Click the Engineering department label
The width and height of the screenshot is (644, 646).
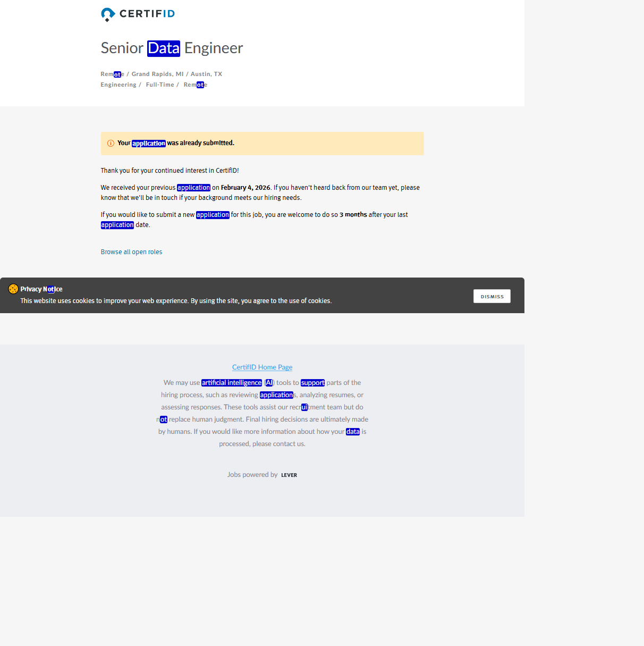click(118, 85)
